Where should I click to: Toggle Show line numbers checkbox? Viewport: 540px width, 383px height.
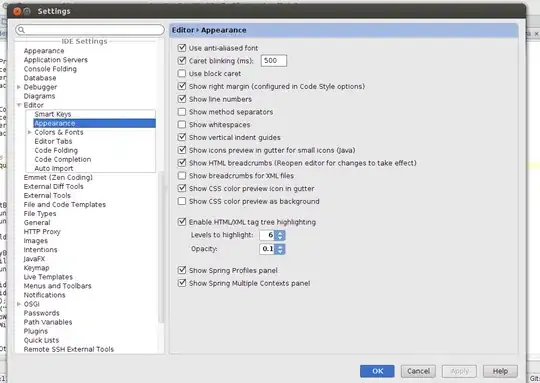click(x=182, y=99)
